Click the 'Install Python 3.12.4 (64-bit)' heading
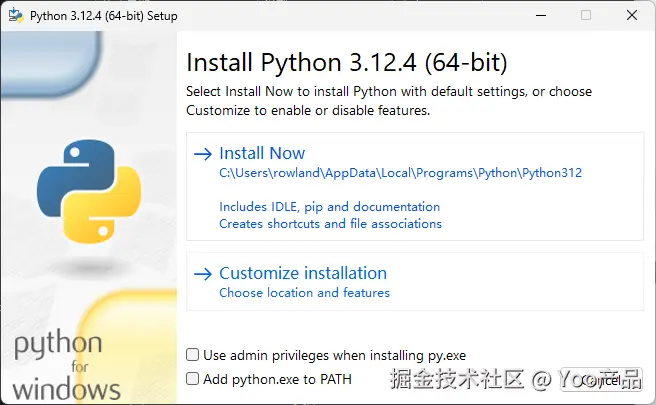The height and width of the screenshot is (405, 656). [346, 63]
